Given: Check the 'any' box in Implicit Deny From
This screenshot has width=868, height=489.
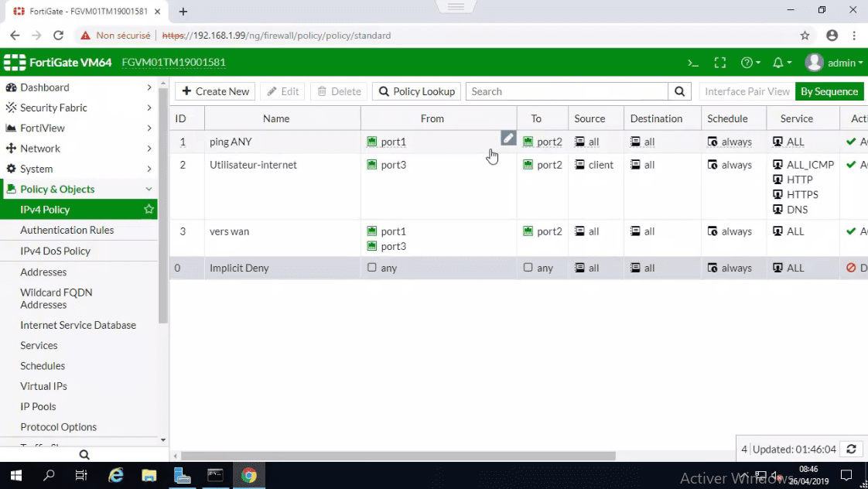Looking at the screenshot, I should [372, 268].
